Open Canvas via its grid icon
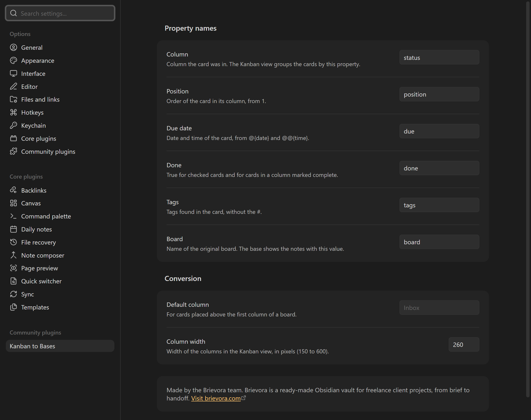This screenshot has width=531, height=420. tap(14, 203)
